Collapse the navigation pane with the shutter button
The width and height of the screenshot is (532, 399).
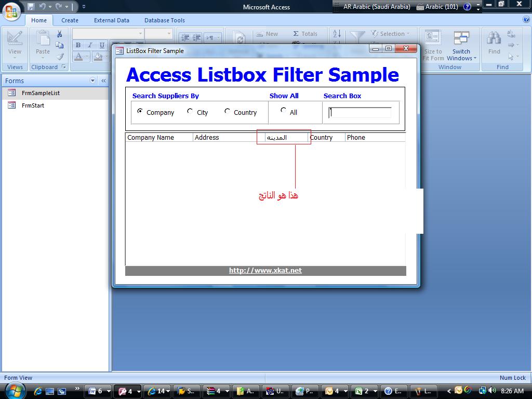(103, 81)
